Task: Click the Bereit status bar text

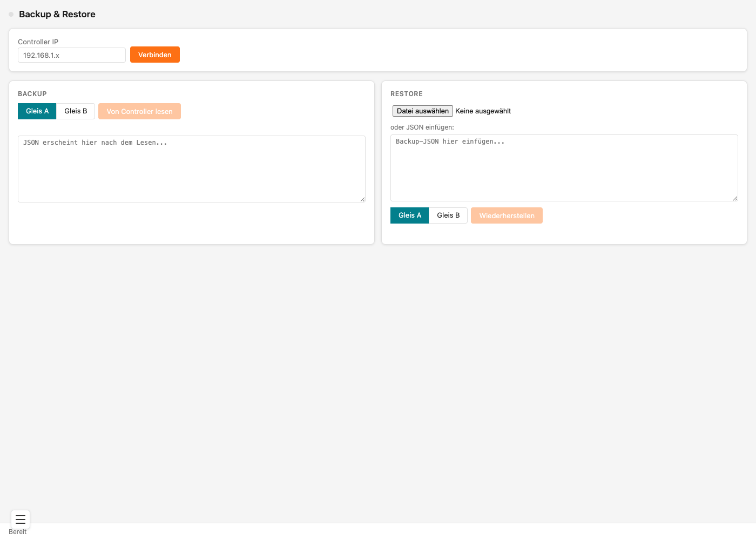Action: coord(18,532)
